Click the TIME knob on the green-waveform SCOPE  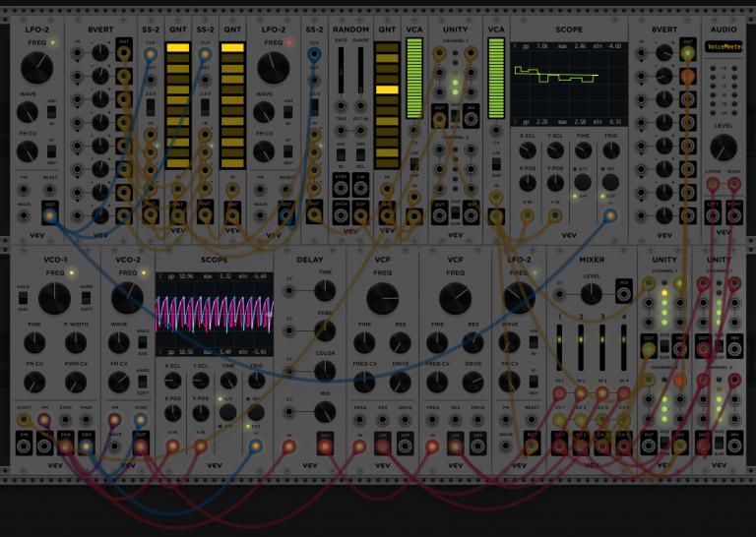(x=583, y=150)
